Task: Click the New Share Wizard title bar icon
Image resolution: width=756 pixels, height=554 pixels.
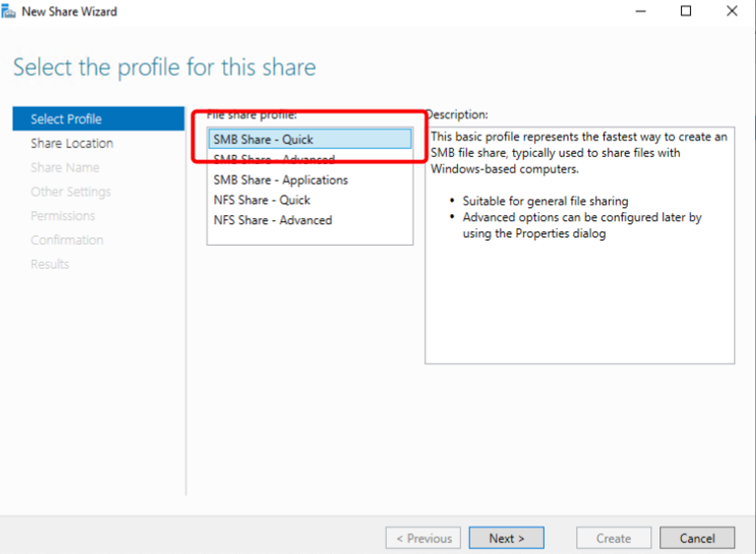Action: pyautogui.click(x=10, y=12)
